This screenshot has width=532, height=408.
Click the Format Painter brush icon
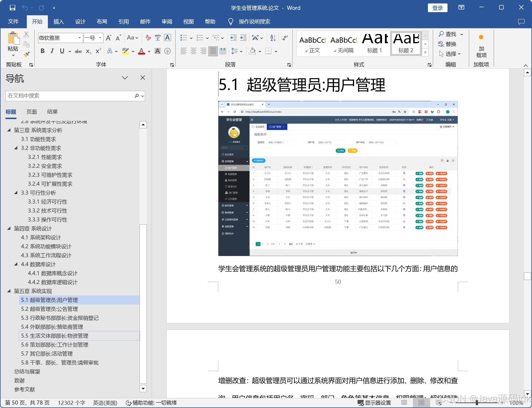click(x=26, y=54)
